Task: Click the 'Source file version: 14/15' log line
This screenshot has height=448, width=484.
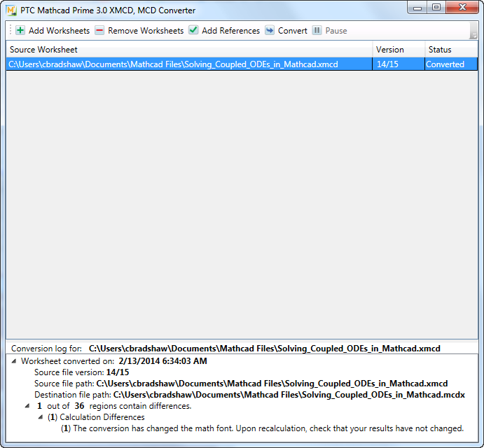Action: point(82,372)
